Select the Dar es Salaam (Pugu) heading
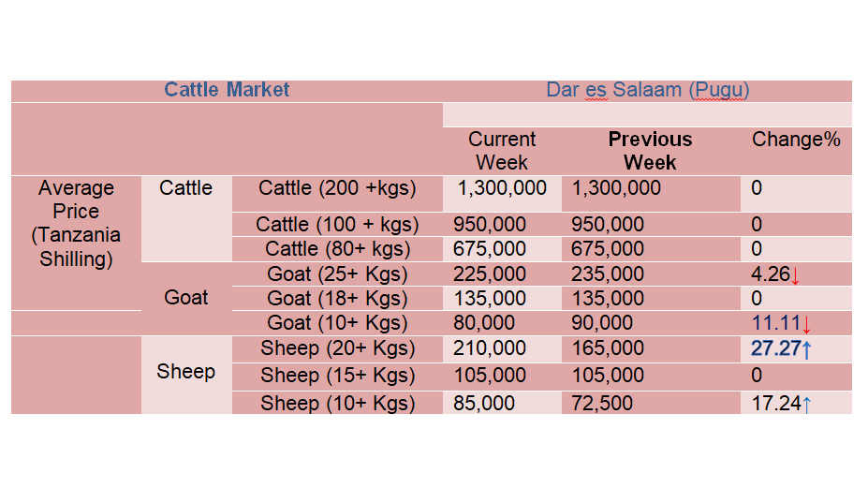This screenshot has height=488, width=868. click(648, 90)
